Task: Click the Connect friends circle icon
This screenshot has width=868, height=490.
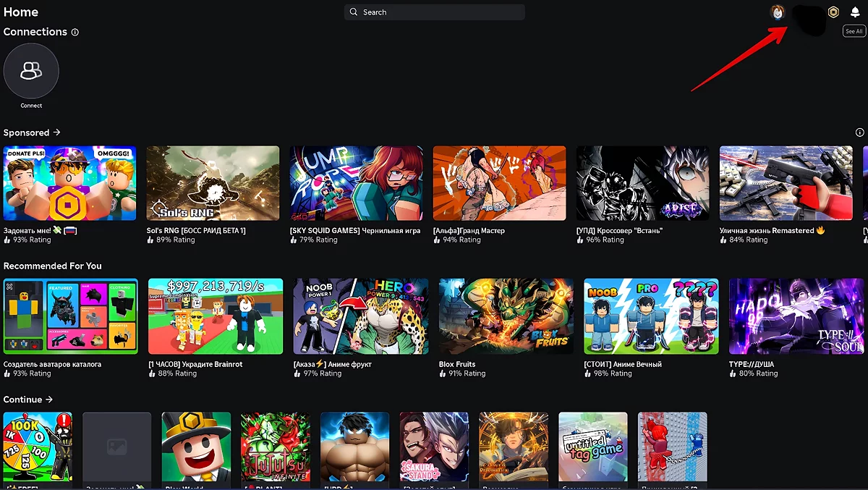Action: [31, 70]
